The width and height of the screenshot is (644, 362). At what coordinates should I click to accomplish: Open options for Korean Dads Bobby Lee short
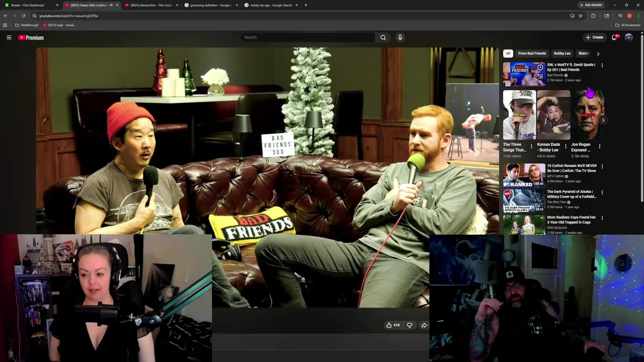click(566, 146)
